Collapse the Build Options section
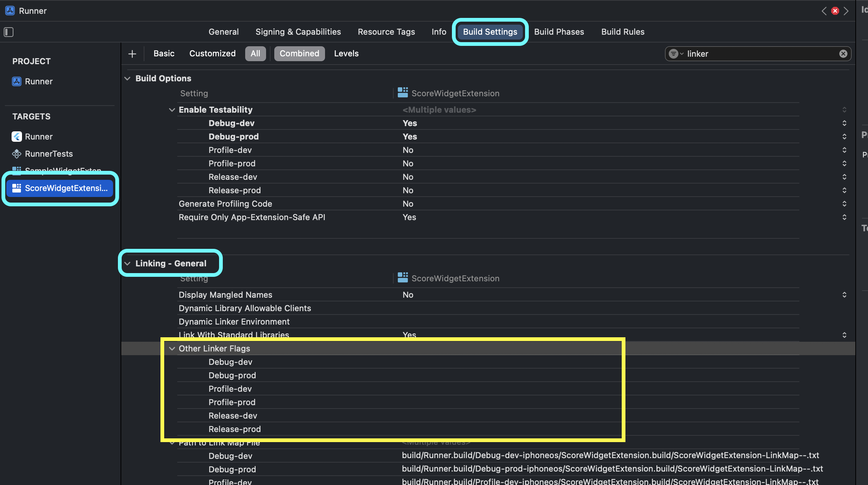 [x=127, y=78]
